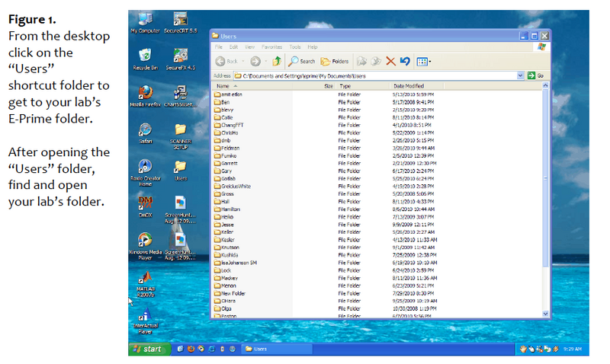
Task: Select the Mozilla Firefox desktop icon
Action: coord(145,97)
